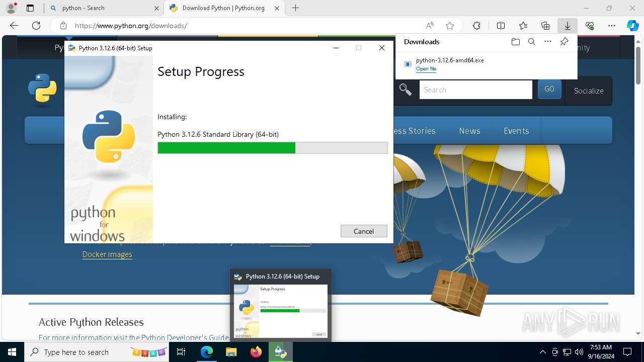Show hidden system tray icons
The width and height of the screenshot is (644, 362).
point(542,352)
